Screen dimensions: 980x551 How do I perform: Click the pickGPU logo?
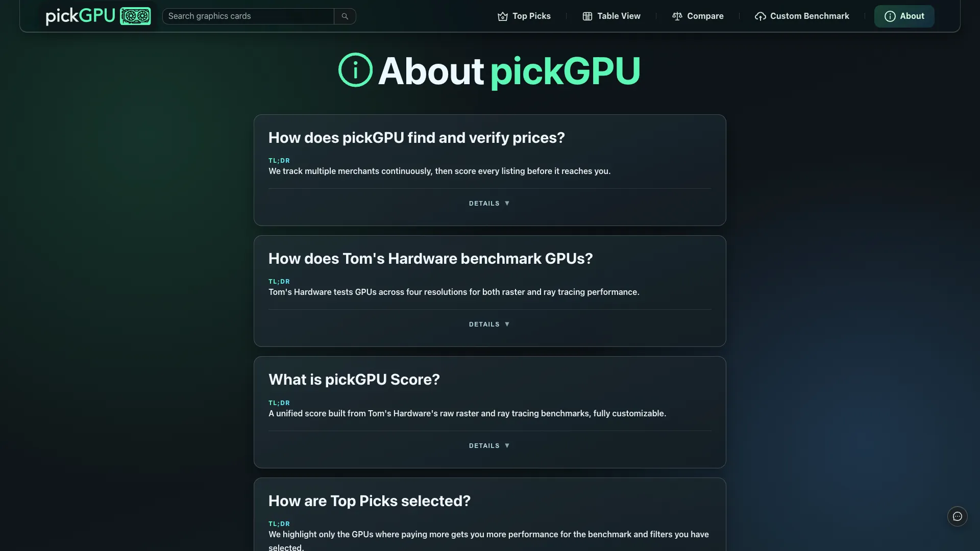99,16
